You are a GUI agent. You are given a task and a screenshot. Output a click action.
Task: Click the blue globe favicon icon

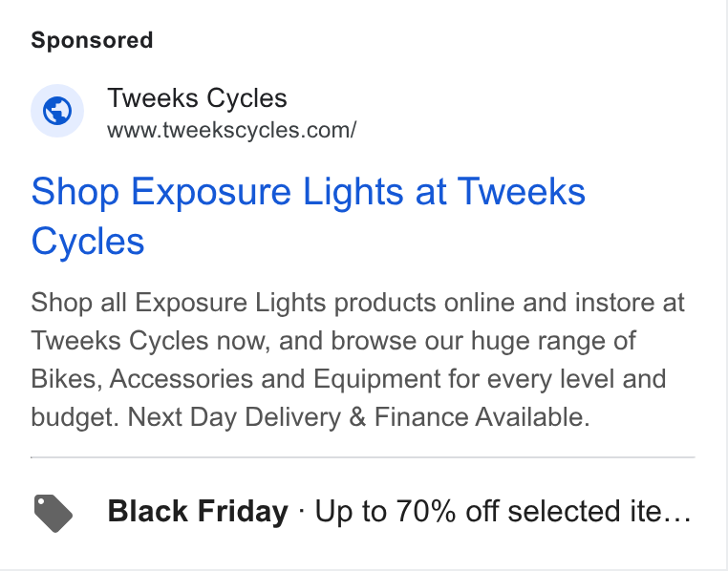click(x=57, y=111)
